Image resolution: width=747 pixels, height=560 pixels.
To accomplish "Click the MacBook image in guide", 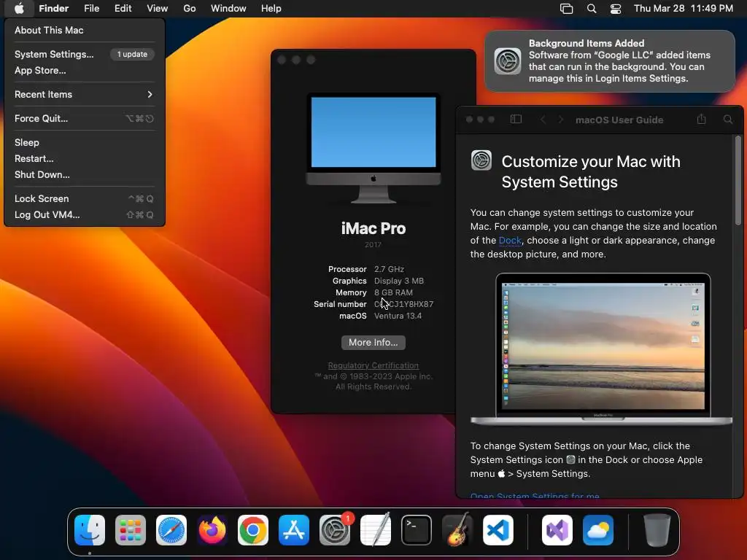I will coord(602,349).
